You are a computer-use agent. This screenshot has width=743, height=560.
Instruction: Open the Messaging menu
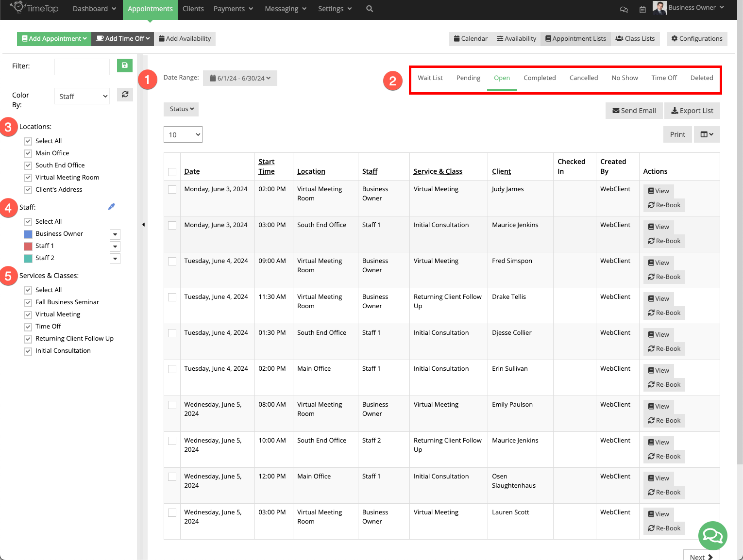285,9
